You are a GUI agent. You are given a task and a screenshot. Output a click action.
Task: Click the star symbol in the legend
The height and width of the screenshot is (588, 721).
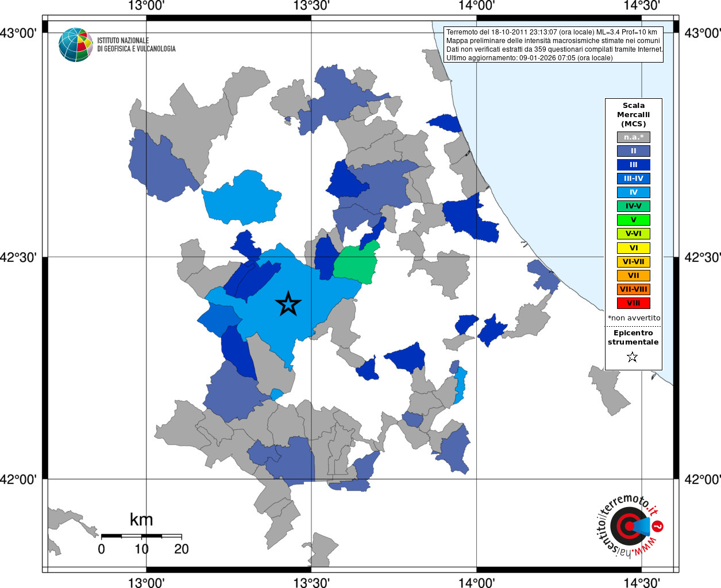(x=633, y=357)
